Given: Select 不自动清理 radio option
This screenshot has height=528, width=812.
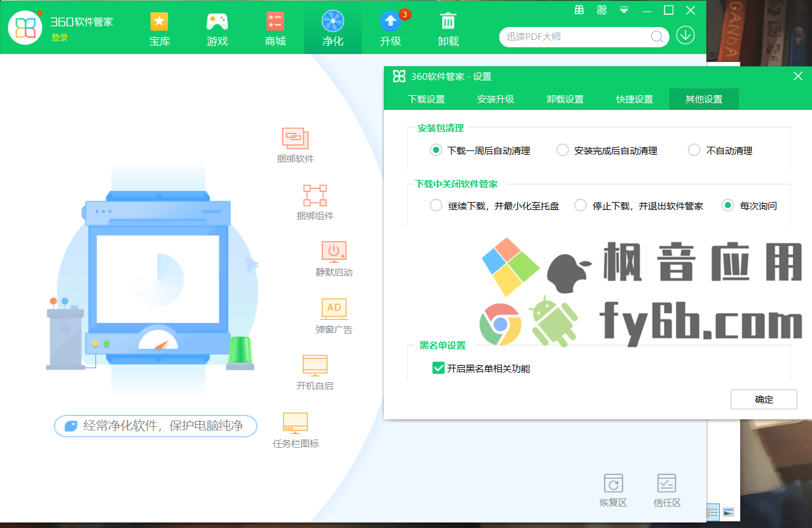Looking at the screenshot, I should 694,150.
